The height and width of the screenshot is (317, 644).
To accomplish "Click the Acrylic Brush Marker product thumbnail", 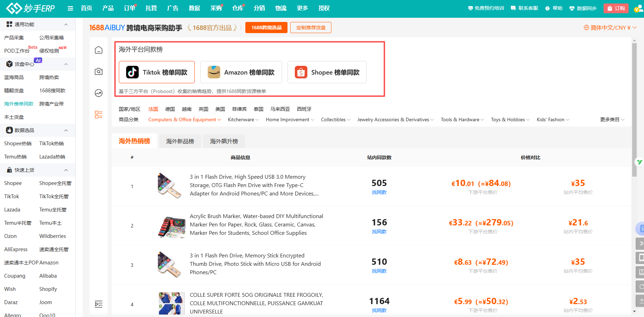I will tap(171, 226).
